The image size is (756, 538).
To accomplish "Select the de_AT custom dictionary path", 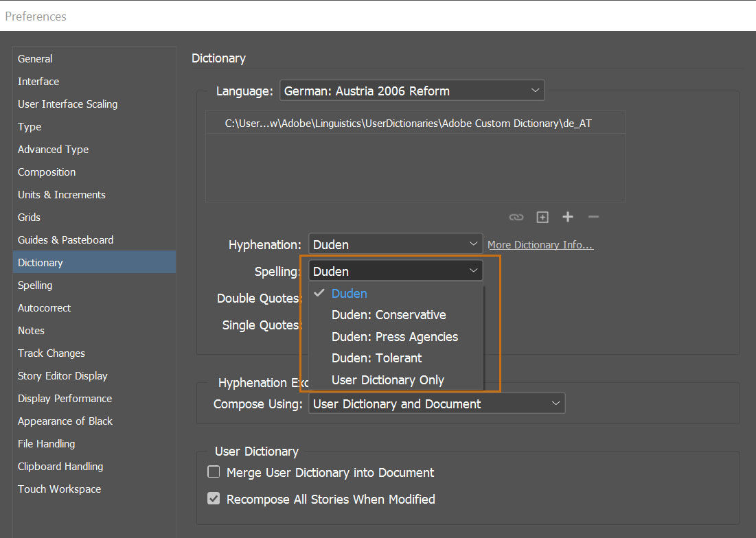I will (408, 124).
